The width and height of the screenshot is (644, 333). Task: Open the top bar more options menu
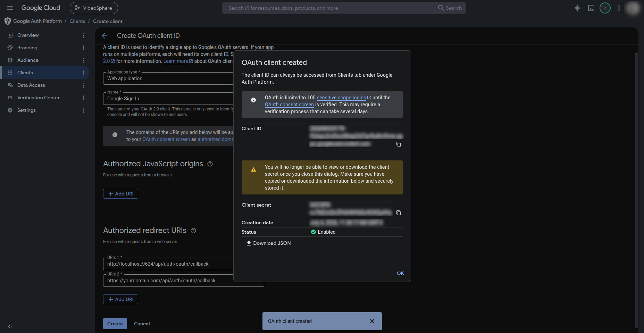619,8
